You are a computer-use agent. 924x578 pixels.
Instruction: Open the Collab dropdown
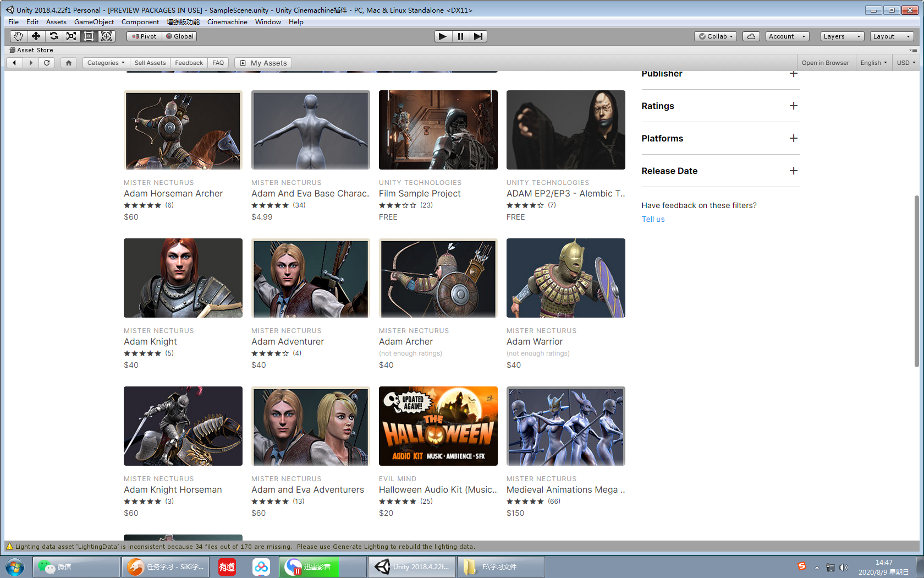coord(715,36)
